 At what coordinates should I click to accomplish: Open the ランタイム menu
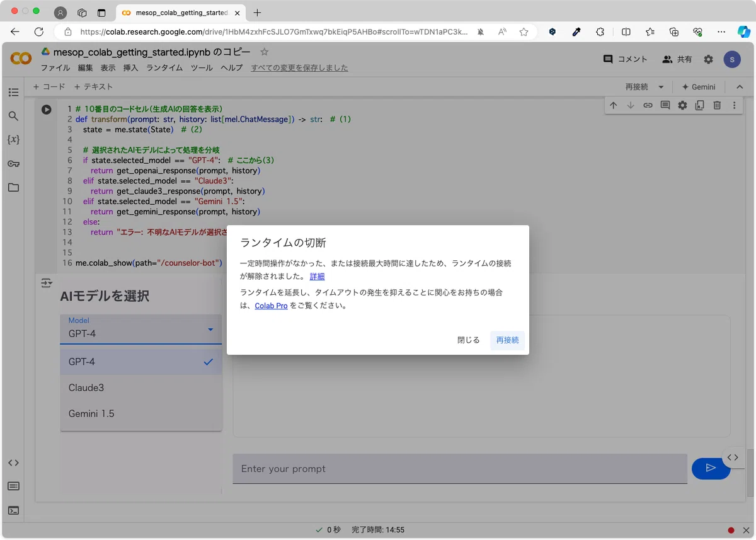(x=164, y=68)
